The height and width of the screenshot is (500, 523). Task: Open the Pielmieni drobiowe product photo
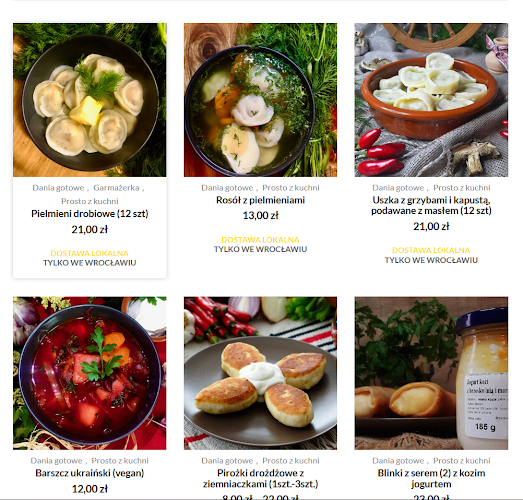click(89, 100)
